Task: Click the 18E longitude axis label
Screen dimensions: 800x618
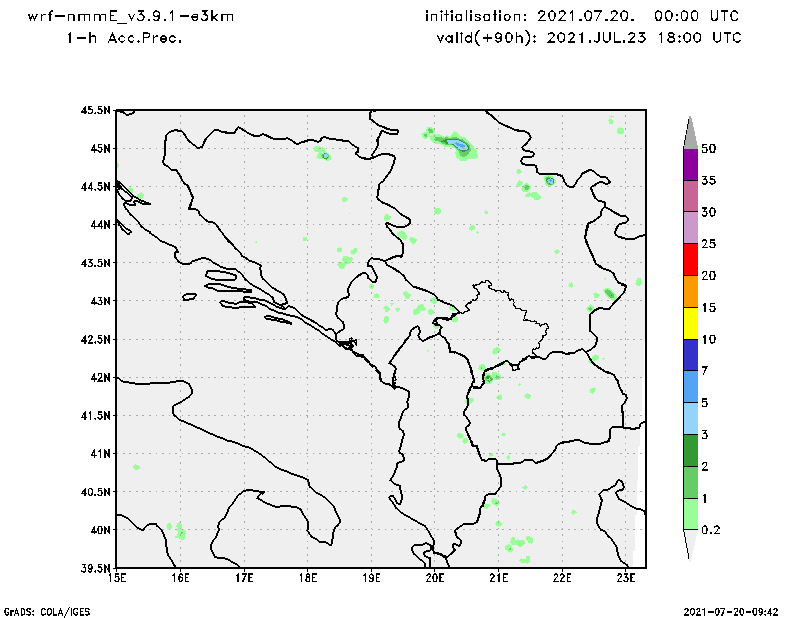Action: (308, 578)
